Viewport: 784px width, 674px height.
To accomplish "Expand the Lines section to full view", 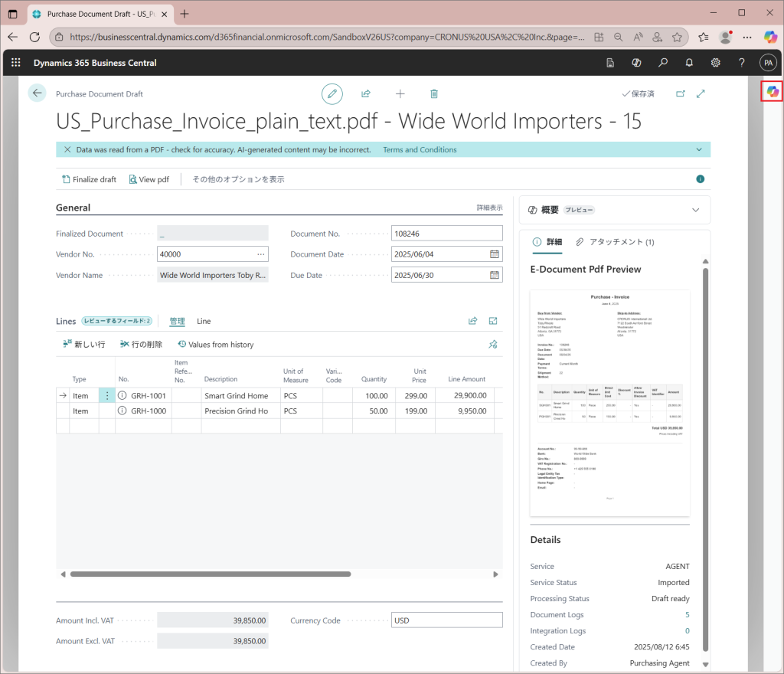I will (x=493, y=321).
